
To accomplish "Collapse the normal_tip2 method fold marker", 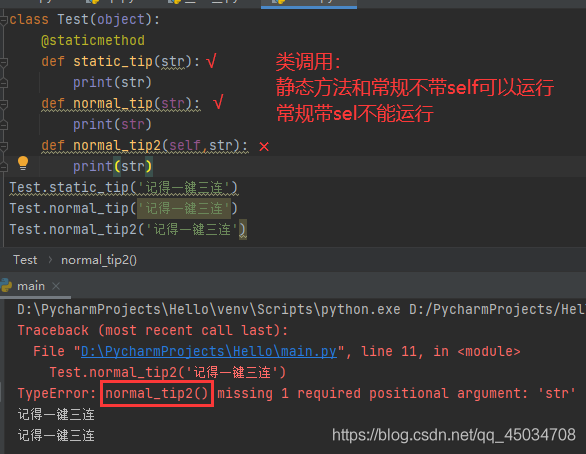I will (4, 145).
